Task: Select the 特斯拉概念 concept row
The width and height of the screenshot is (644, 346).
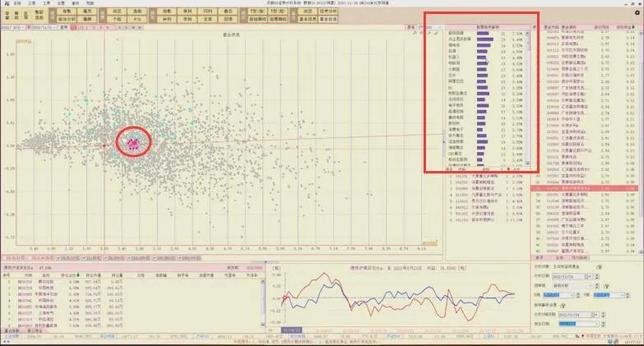Action: point(487,94)
